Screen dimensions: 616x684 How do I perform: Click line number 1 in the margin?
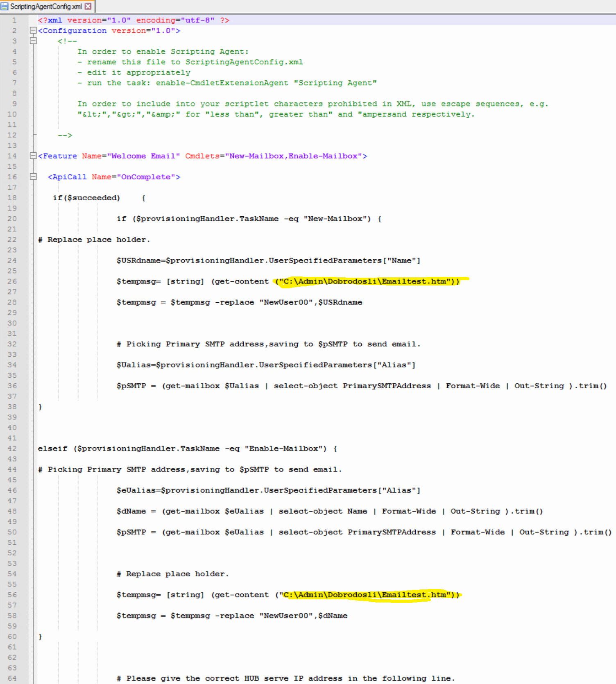click(x=14, y=20)
